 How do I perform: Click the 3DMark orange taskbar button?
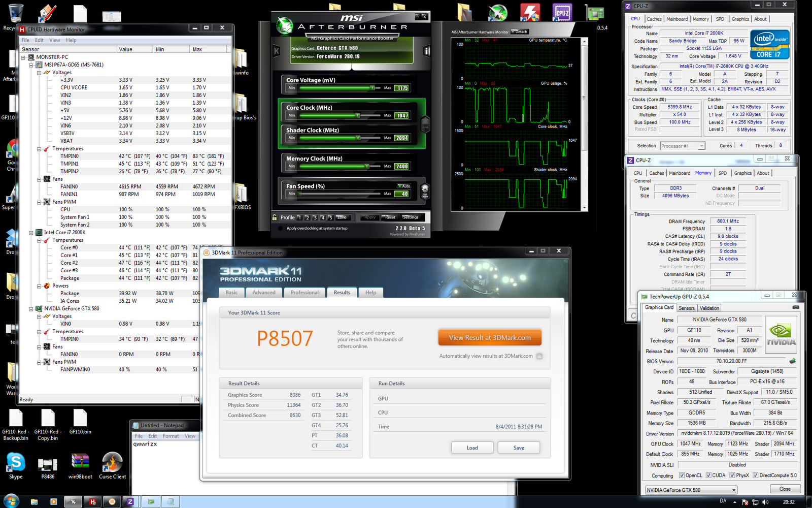point(112,501)
